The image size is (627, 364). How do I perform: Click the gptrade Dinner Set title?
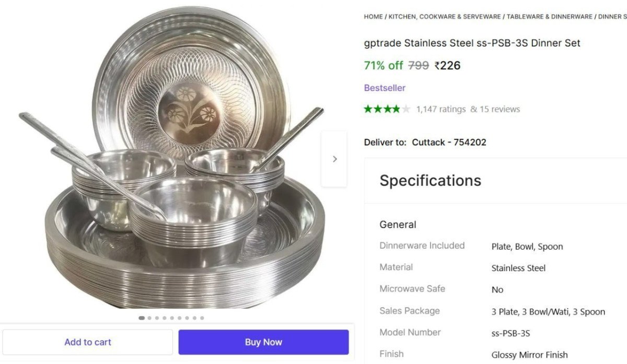472,43
